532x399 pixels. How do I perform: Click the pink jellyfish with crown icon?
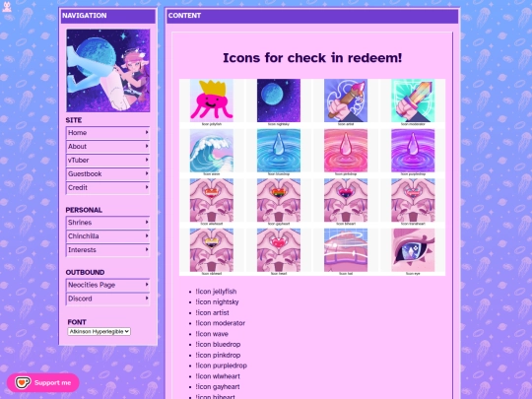click(212, 100)
